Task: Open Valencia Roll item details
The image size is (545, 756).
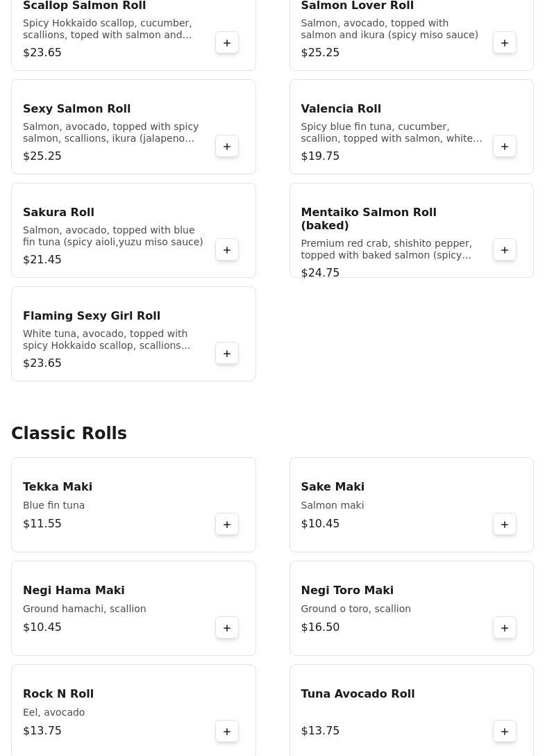Action: (x=341, y=109)
